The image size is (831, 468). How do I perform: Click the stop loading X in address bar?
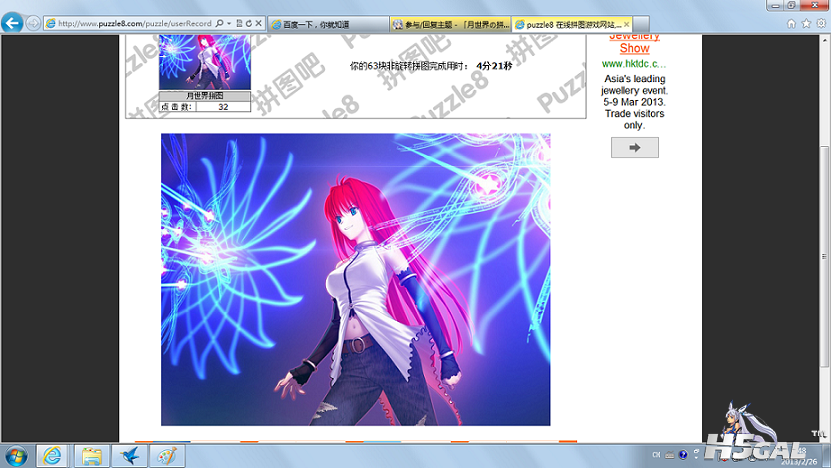click(259, 23)
